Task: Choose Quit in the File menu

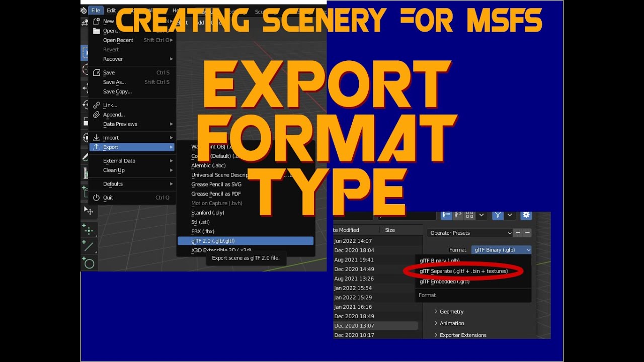Action: (133, 198)
